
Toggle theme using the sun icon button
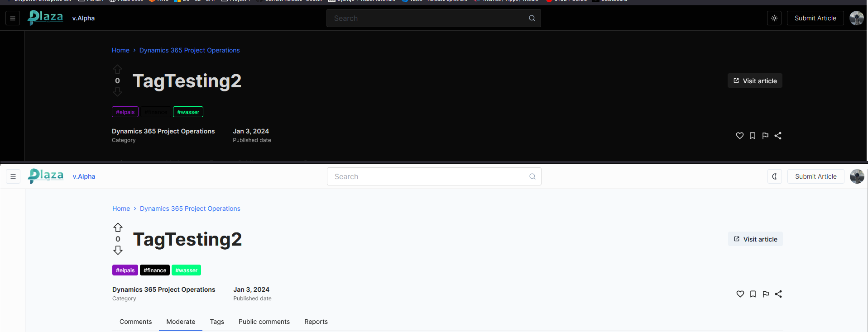(x=774, y=18)
